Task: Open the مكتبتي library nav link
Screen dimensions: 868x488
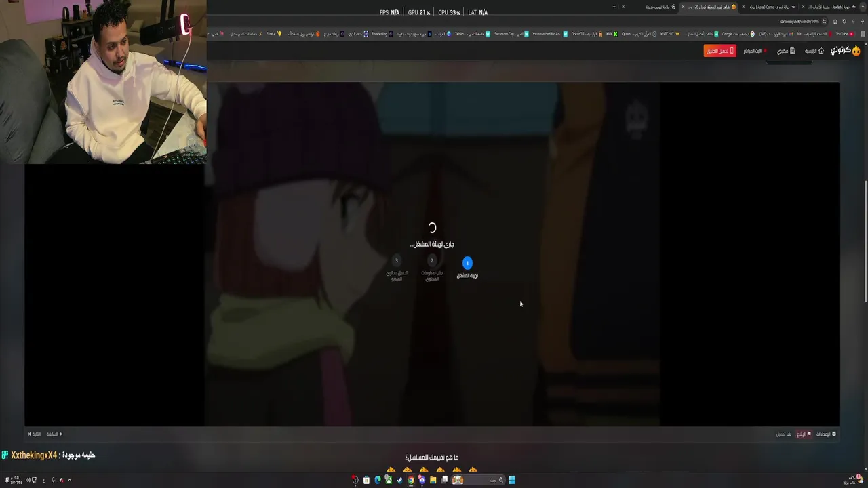Action: [786, 51]
